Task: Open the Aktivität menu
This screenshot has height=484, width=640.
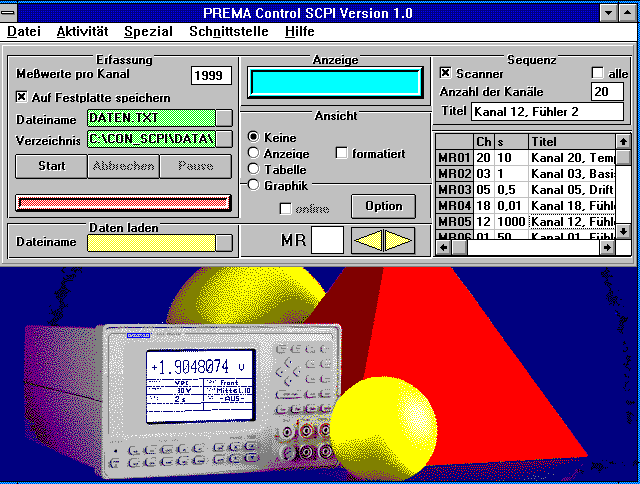Action: coord(82,31)
